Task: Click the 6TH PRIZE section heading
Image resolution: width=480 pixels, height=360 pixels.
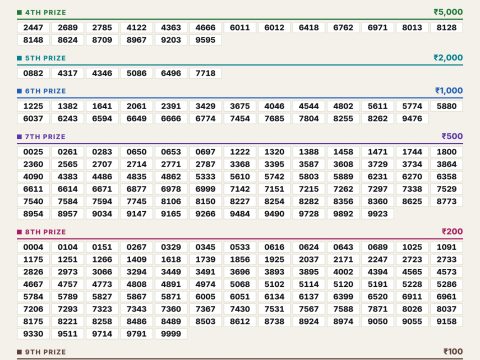Action: click(x=45, y=91)
